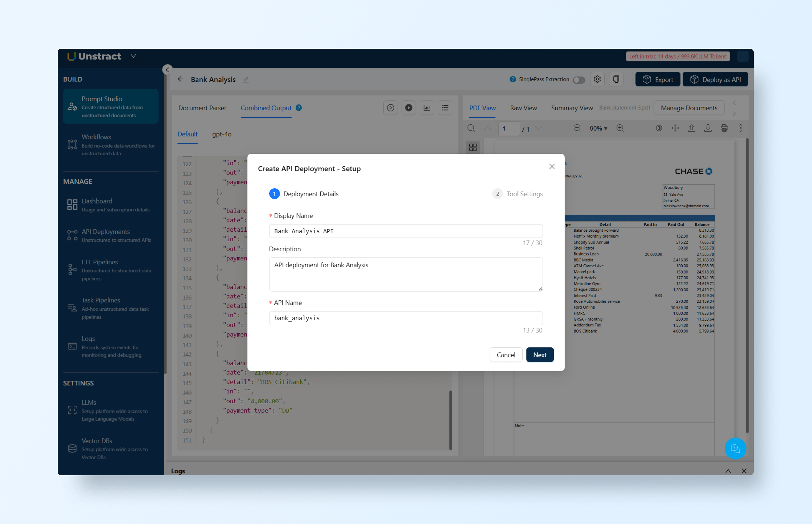This screenshot has width=812, height=524.
Task: Switch to the Raw View tab
Action: 523,108
